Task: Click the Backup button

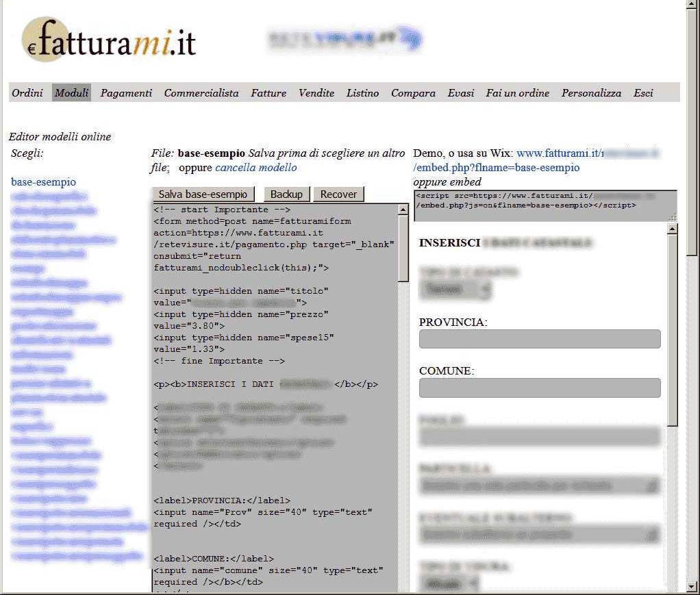Action: click(286, 194)
